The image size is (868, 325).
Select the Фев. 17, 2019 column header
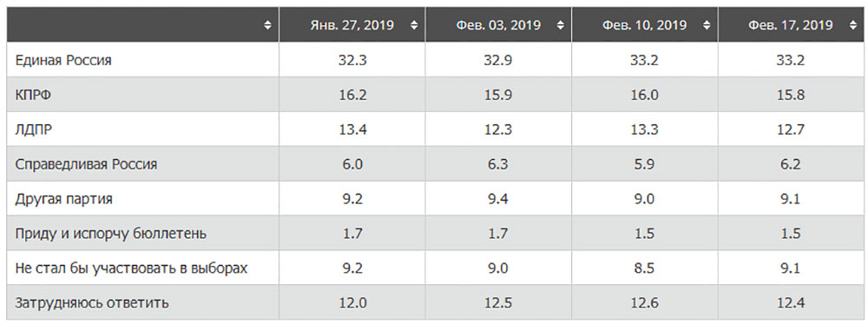[792, 25]
